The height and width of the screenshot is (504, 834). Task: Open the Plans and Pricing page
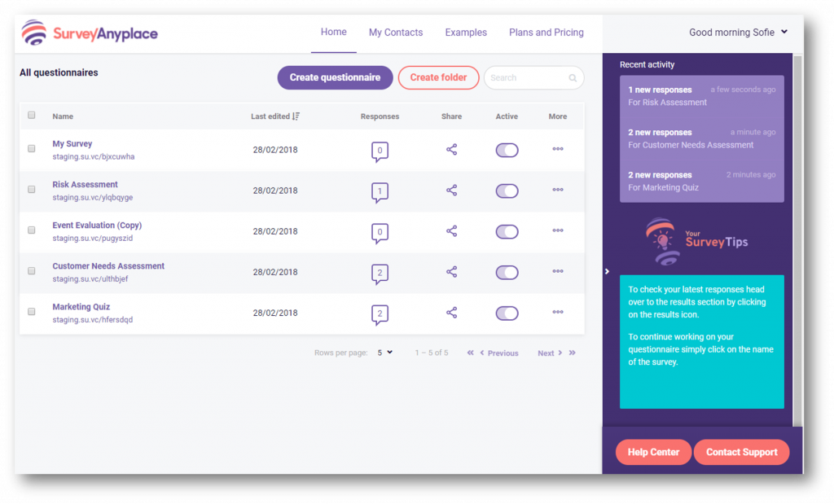click(546, 32)
